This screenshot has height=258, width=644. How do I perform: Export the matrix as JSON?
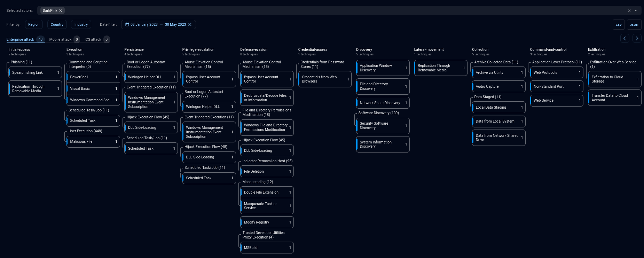[634, 24]
